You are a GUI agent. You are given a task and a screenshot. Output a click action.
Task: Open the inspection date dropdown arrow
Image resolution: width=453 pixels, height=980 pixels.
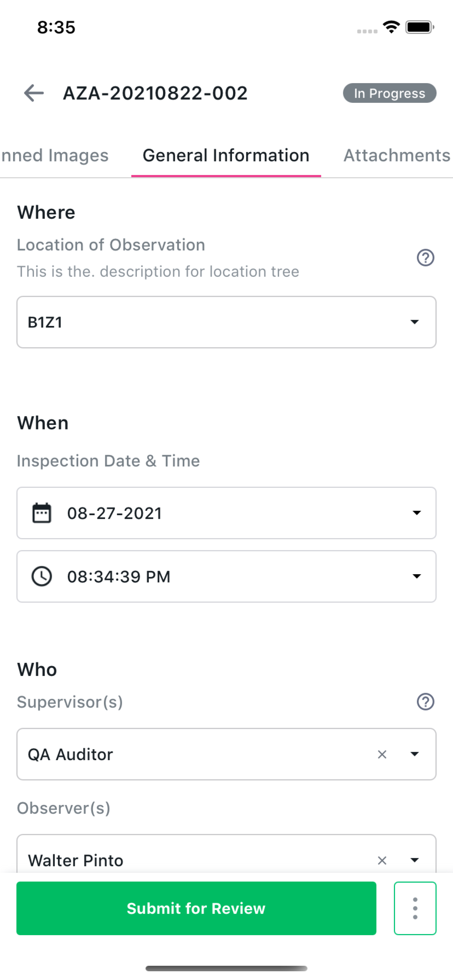coord(417,513)
